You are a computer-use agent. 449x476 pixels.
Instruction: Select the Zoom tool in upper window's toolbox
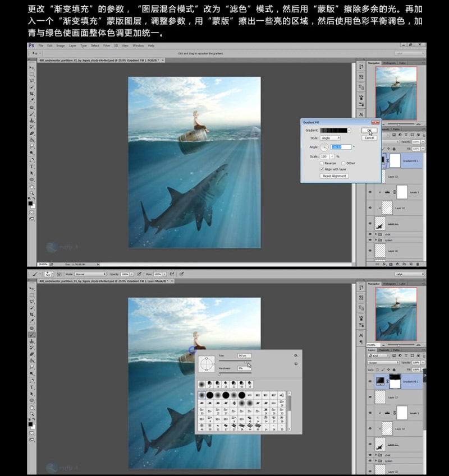coord(32,193)
